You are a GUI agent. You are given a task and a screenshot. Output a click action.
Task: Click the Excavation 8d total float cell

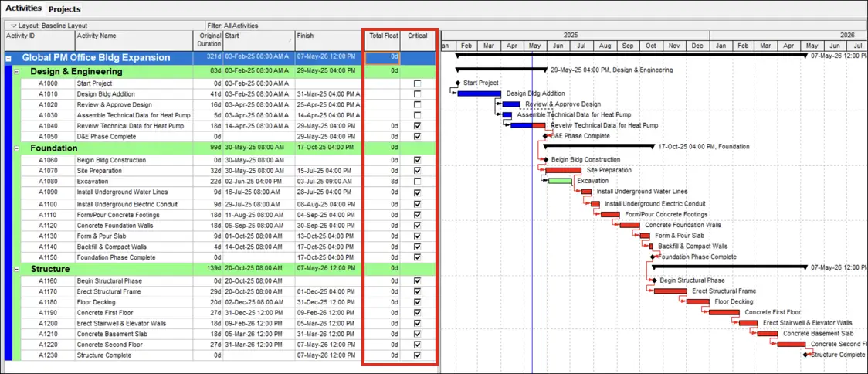pos(383,181)
